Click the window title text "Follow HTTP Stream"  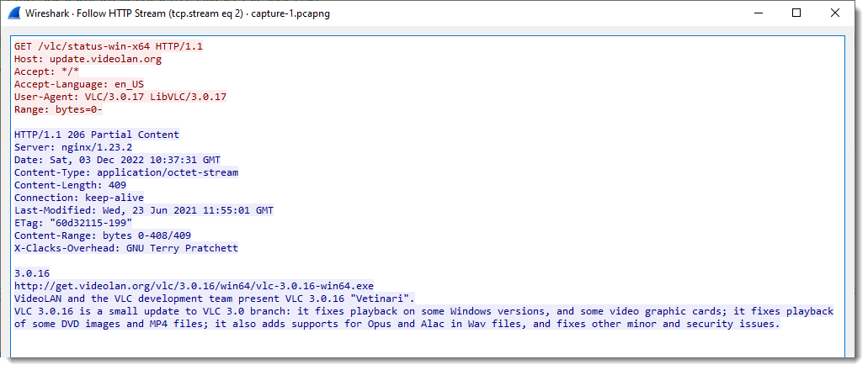(x=120, y=13)
